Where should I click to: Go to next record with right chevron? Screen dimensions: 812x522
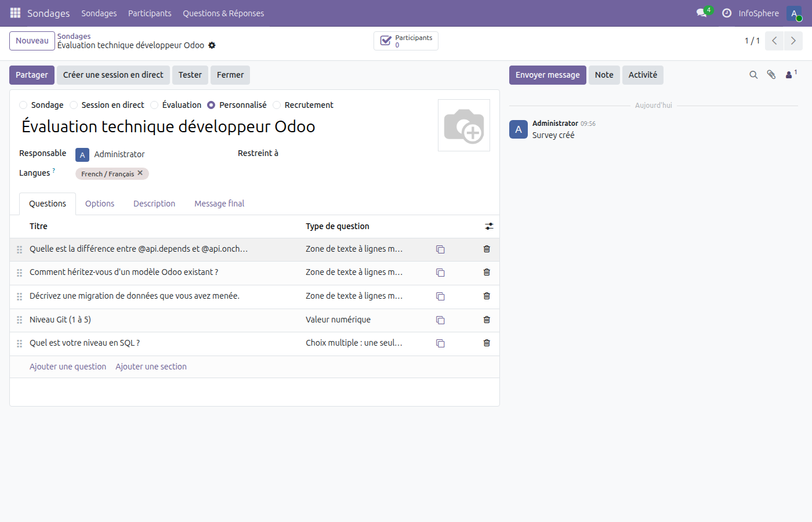tap(793, 41)
